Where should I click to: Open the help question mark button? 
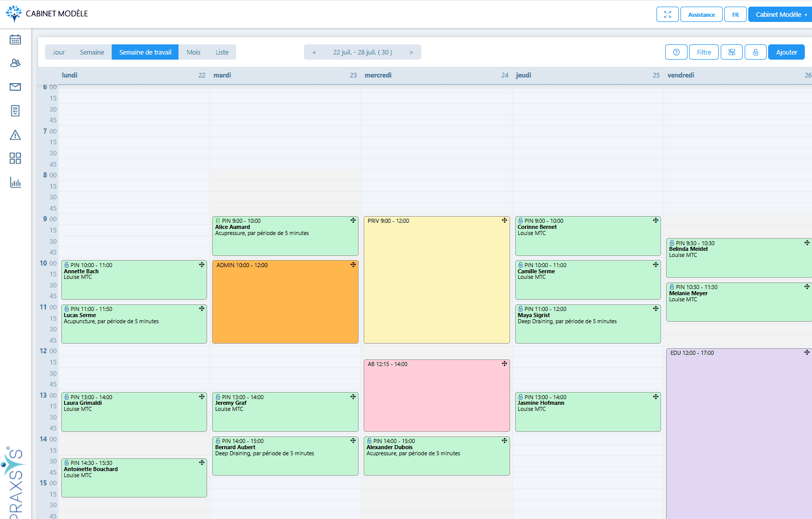676,52
